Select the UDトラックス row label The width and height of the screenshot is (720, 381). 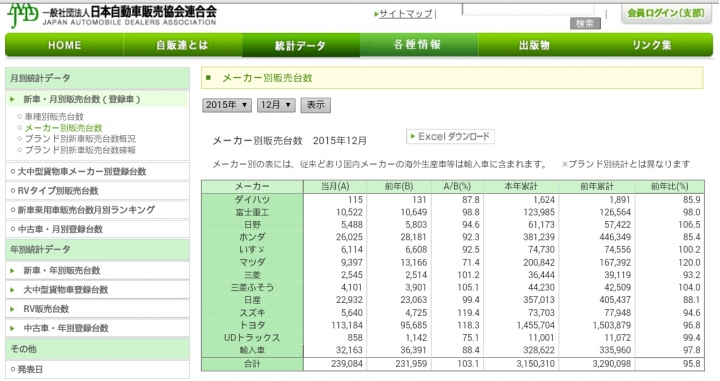[252, 337]
